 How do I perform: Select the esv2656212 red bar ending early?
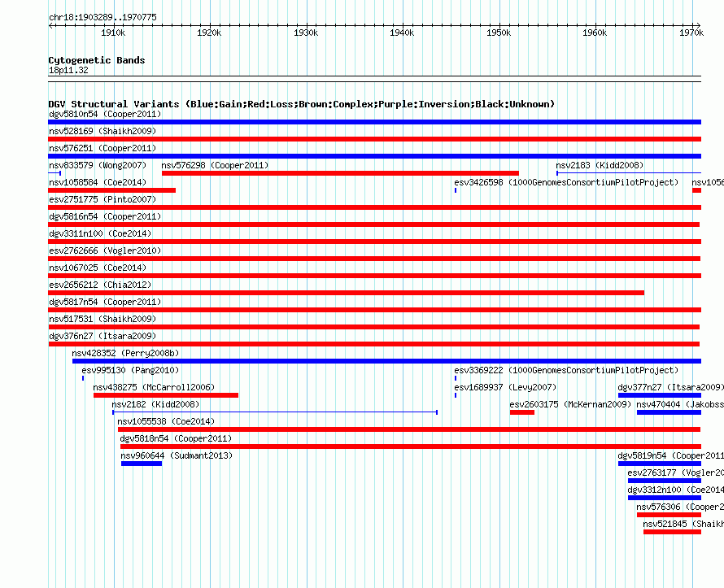pyautogui.click(x=347, y=293)
